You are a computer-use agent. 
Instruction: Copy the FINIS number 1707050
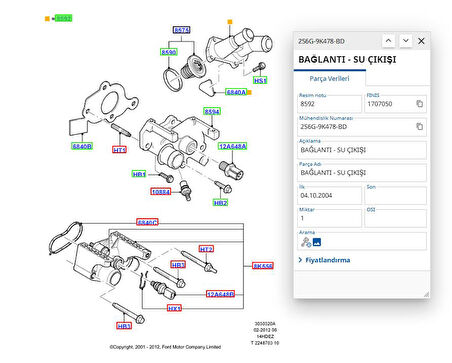click(x=420, y=104)
